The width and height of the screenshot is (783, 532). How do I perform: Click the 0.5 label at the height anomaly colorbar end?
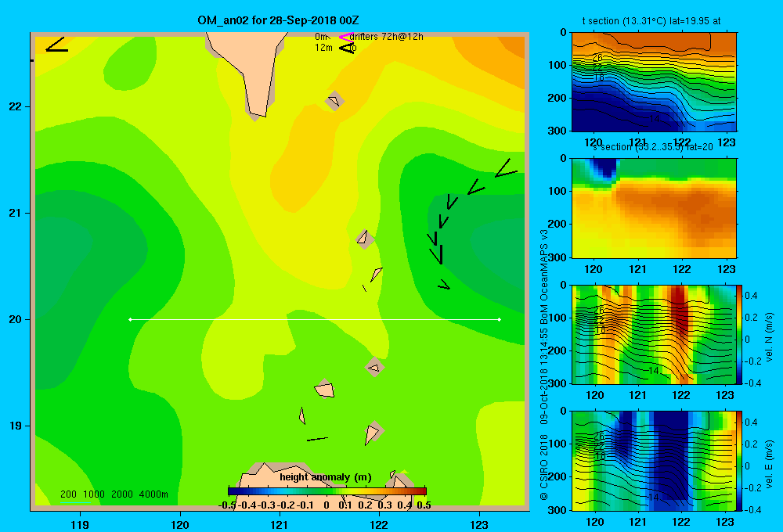(424, 505)
